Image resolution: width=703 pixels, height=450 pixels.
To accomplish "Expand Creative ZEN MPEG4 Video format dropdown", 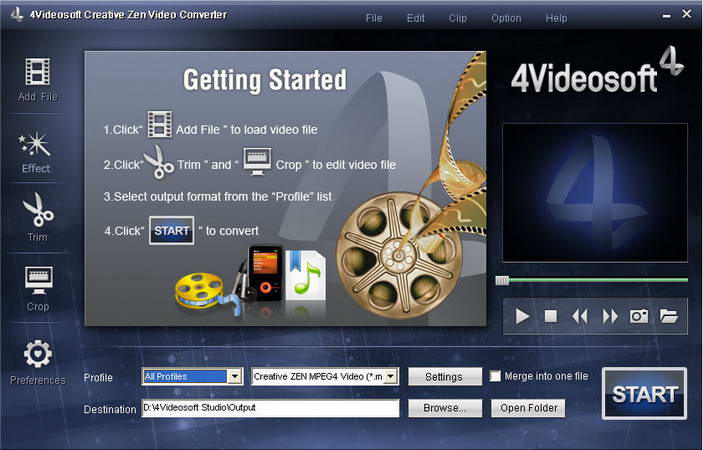I will click(391, 376).
